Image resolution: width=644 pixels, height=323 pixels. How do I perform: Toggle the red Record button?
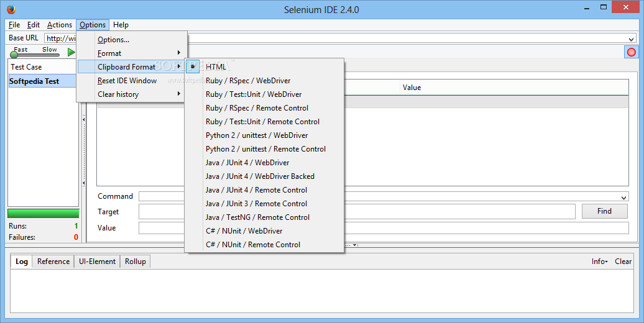(x=632, y=52)
